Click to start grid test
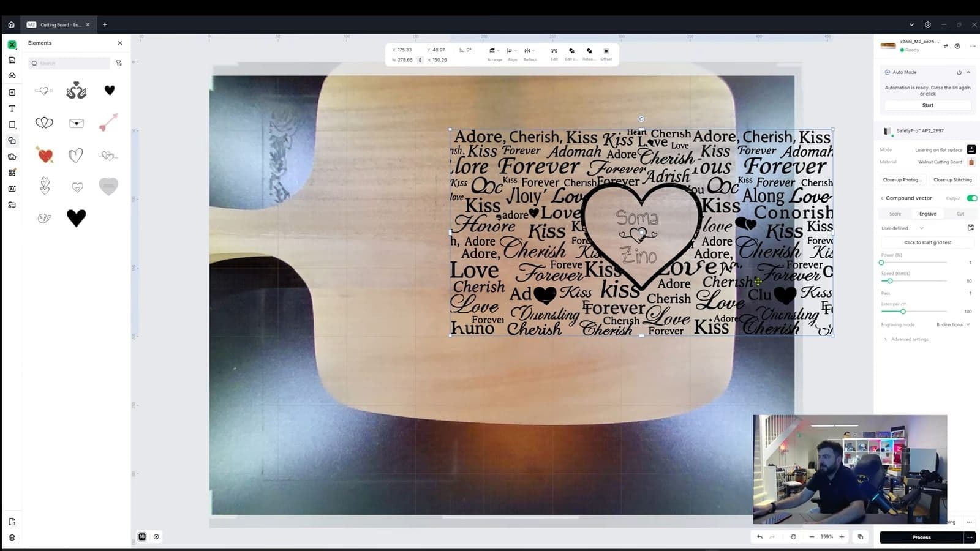The height and width of the screenshot is (551, 980). click(x=928, y=242)
